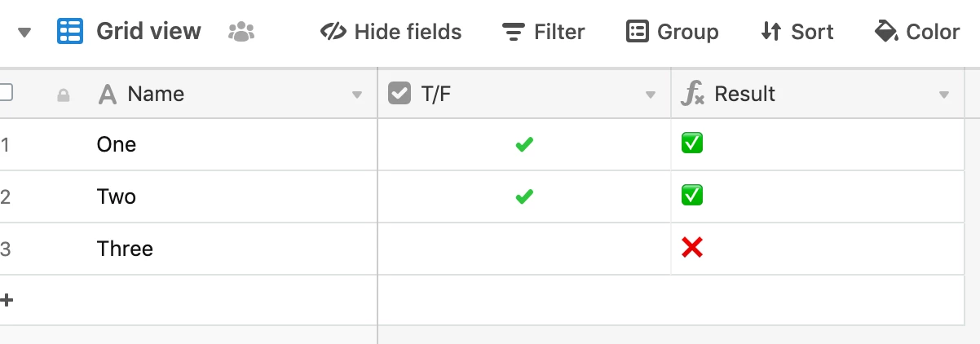980x344 pixels.
Task: Open the Filter menu
Action: click(543, 32)
